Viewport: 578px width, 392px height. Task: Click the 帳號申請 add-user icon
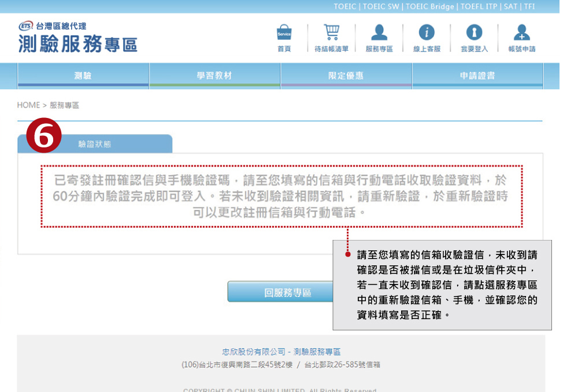coord(521,34)
